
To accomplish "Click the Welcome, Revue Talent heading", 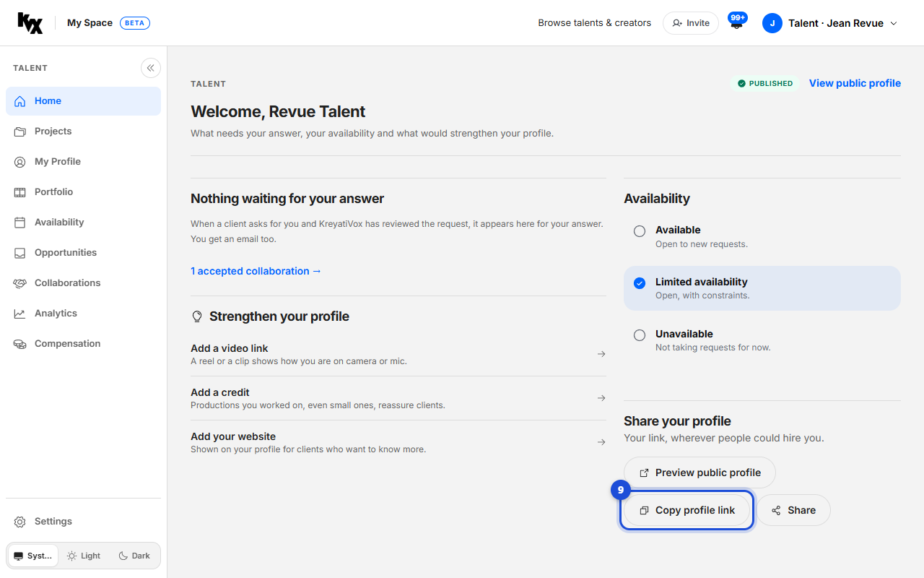I will [x=278, y=112].
